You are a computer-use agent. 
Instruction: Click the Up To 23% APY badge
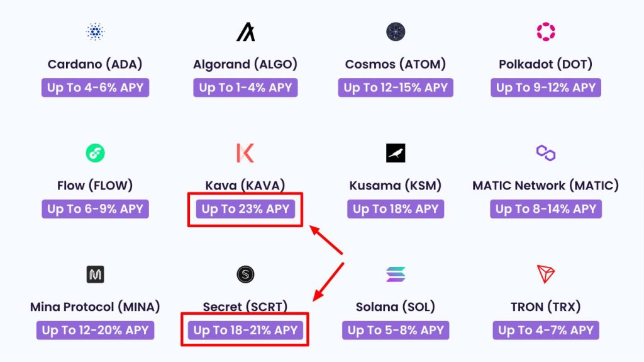coord(246,209)
